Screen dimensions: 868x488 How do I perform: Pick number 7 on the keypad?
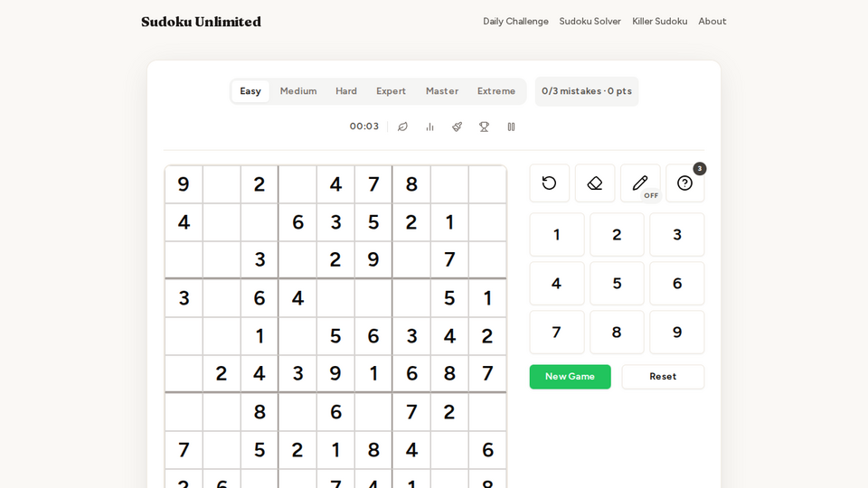tap(557, 332)
